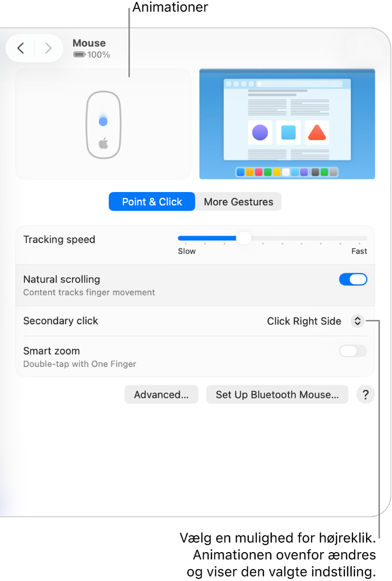Click the Mouse title heading
Image resolution: width=392 pixels, height=581 pixels.
pos(89,43)
